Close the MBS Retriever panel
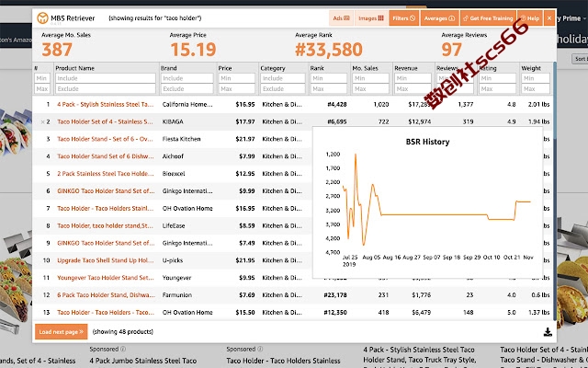This screenshot has height=368, width=588. tap(549, 18)
